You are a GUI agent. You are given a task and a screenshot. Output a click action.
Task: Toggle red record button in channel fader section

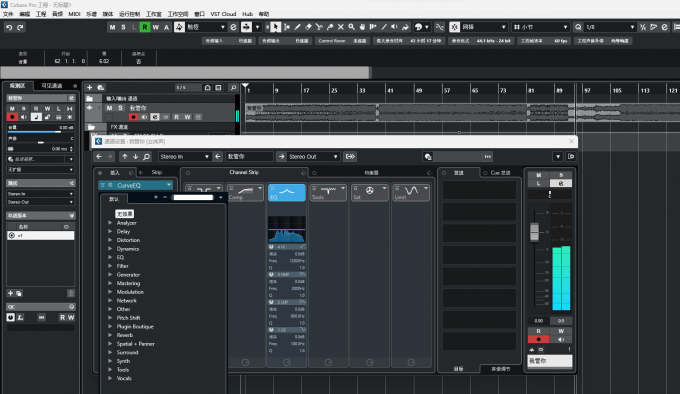click(539, 339)
